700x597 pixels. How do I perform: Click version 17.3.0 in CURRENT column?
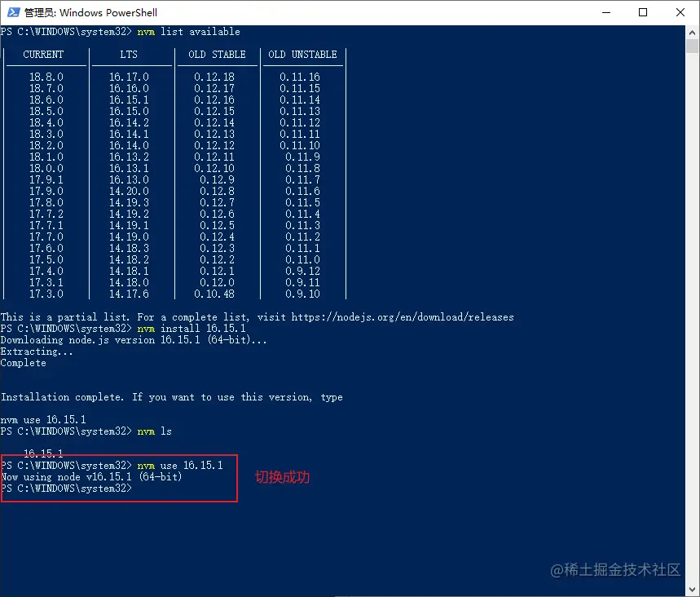tap(46, 294)
